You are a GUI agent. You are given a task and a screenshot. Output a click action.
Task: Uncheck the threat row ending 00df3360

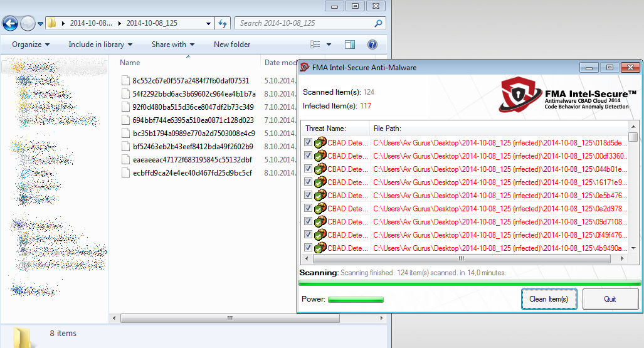click(308, 156)
